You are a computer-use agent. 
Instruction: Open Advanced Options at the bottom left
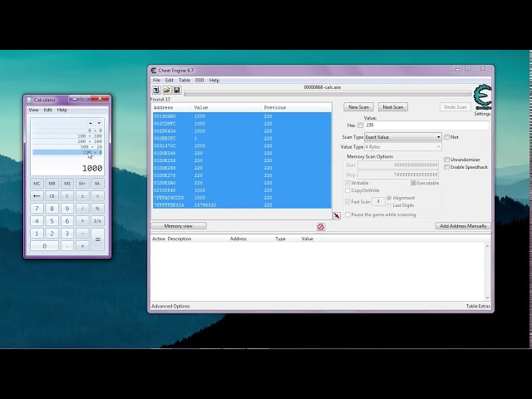click(x=170, y=306)
